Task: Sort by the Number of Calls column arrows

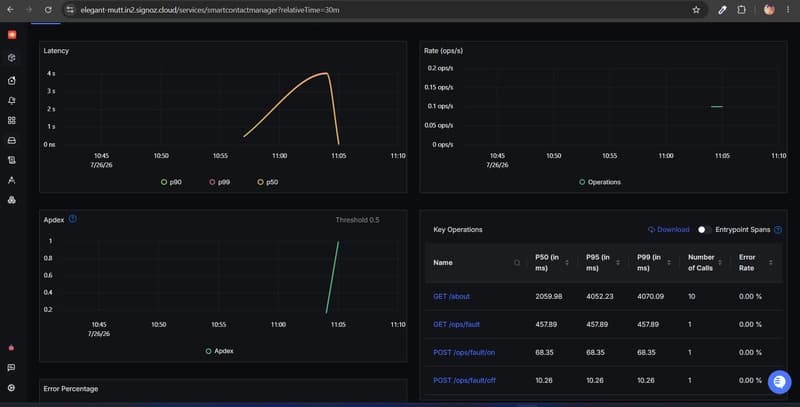Action: (720, 263)
